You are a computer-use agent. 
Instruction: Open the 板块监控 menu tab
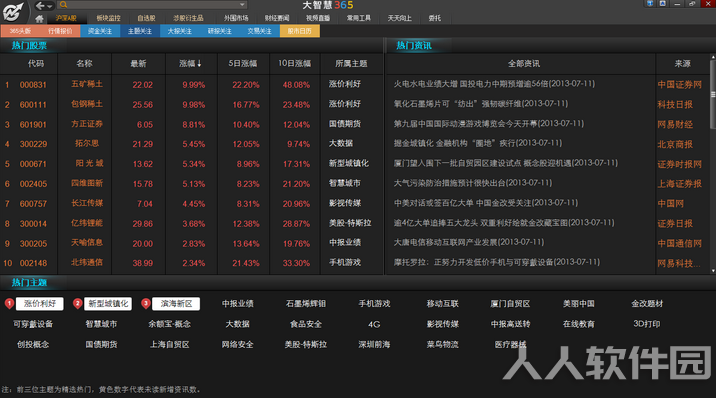[x=108, y=18]
